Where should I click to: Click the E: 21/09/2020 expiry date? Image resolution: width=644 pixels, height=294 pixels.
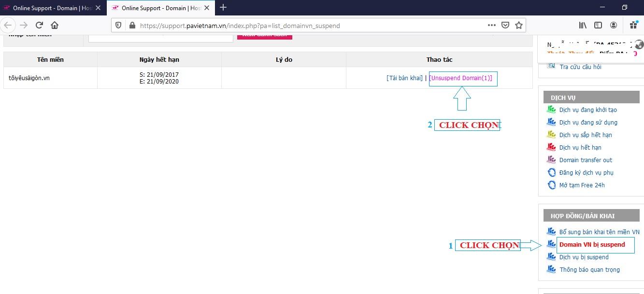click(159, 81)
